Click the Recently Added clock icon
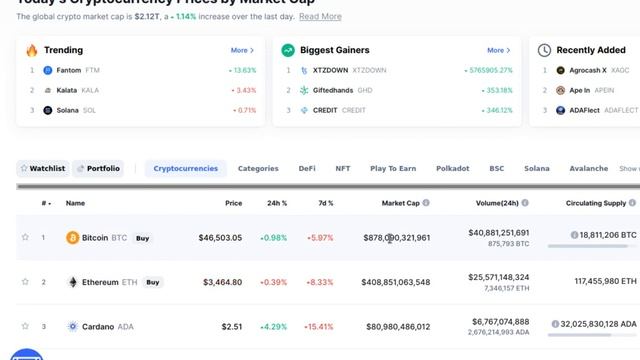 pos(544,50)
